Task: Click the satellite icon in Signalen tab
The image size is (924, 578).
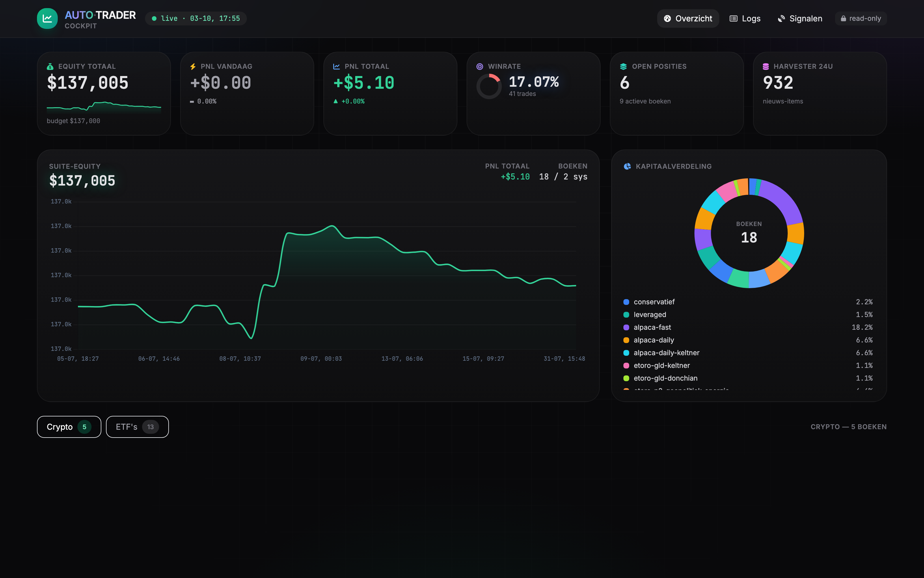Action: pos(781,18)
